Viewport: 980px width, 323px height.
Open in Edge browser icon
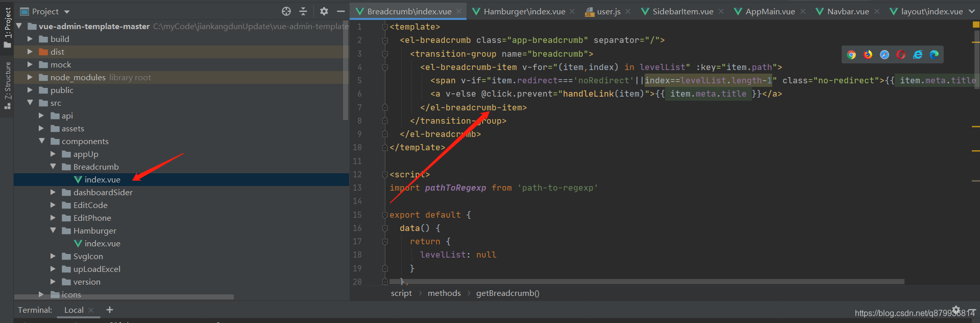pos(934,55)
